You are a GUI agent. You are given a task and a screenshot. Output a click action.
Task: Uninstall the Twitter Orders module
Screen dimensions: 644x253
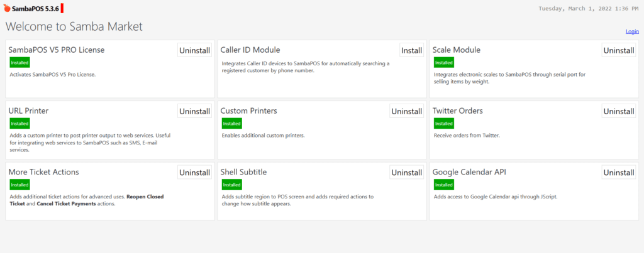618,111
